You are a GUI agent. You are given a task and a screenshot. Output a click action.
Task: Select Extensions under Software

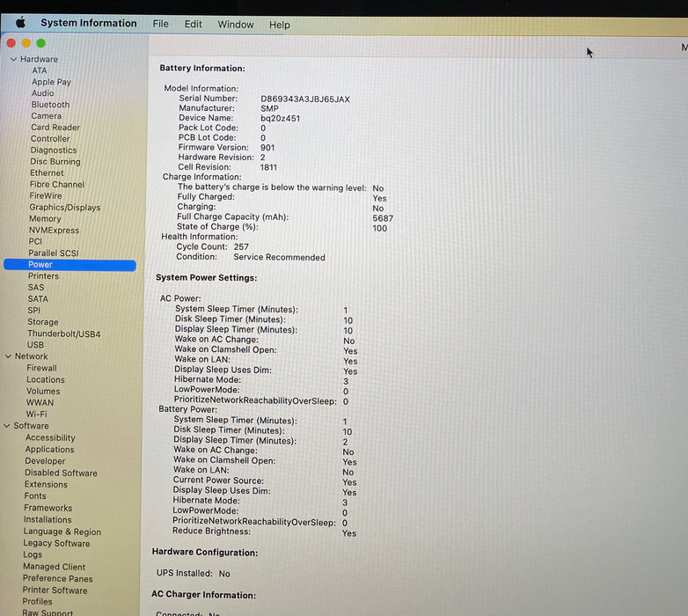(46, 484)
